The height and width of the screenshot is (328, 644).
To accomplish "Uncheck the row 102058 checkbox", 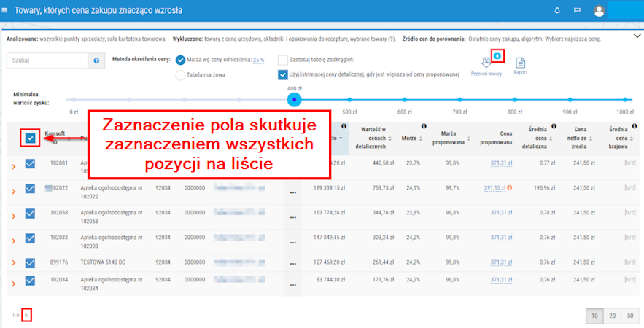I will [30, 213].
